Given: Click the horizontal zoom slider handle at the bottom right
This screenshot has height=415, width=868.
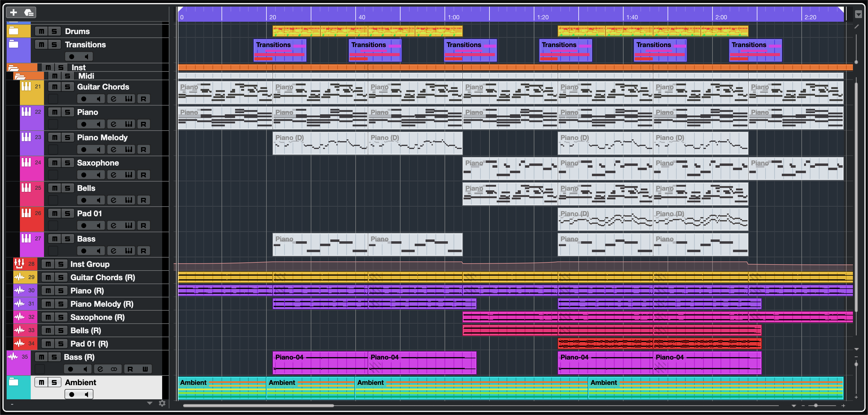Looking at the screenshot, I should click(x=816, y=406).
